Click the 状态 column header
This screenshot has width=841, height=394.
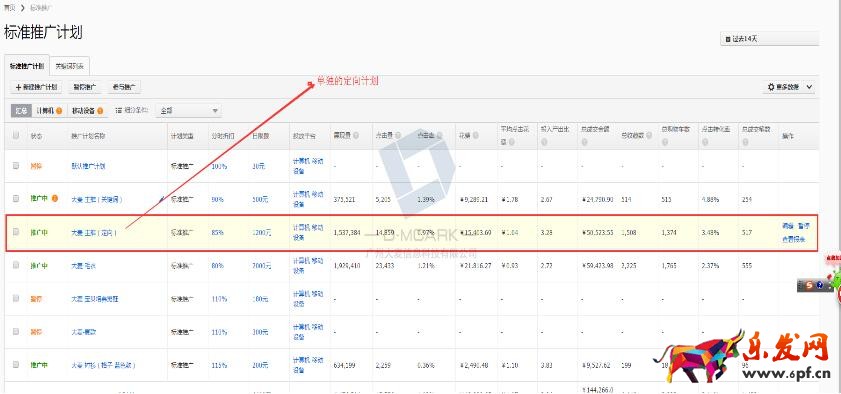pyautogui.click(x=36, y=136)
